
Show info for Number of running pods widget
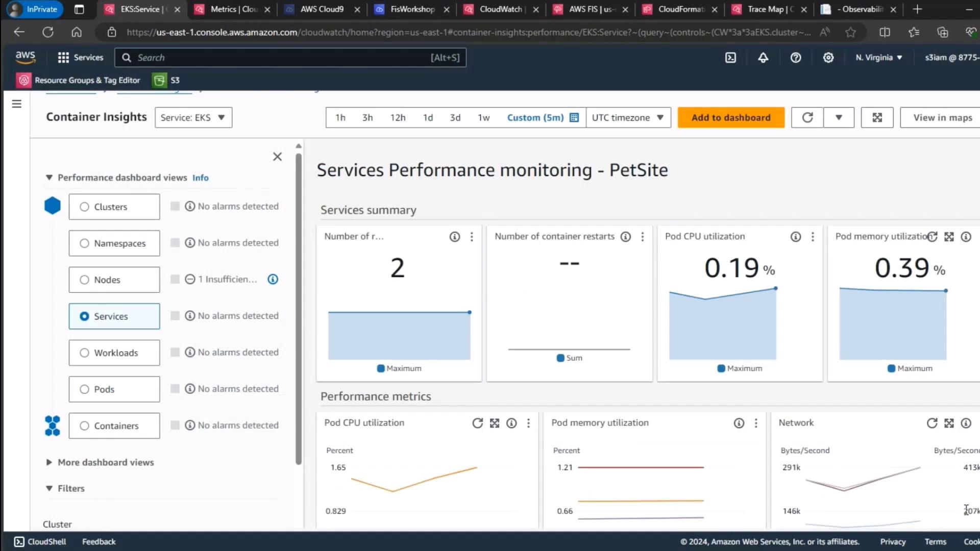(455, 237)
